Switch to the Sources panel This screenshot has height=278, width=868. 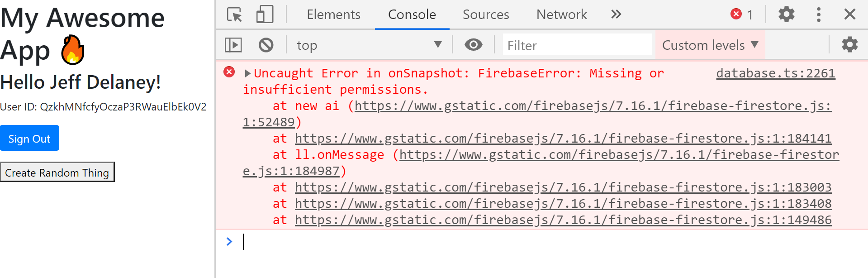point(485,14)
